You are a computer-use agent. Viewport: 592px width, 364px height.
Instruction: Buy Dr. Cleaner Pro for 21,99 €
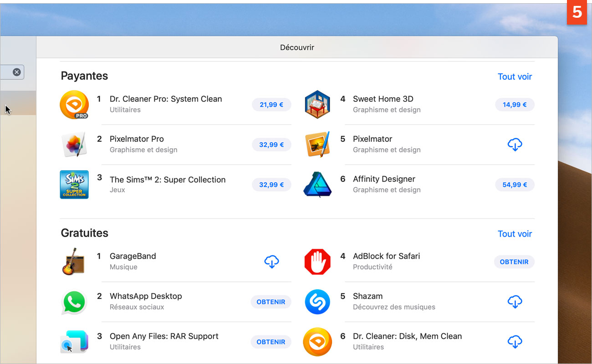point(271,105)
